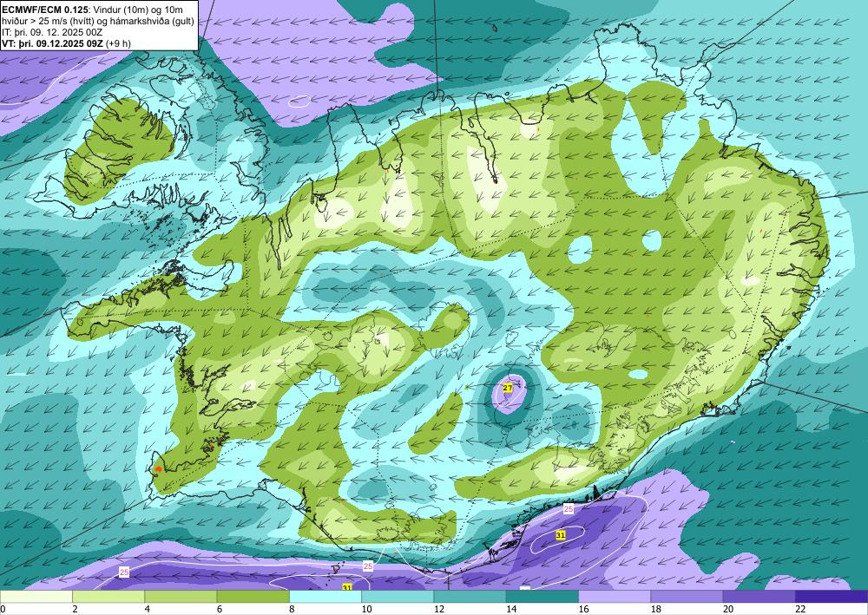Click the legend scale number "8"

pyautogui.click(x=292, y=609)
